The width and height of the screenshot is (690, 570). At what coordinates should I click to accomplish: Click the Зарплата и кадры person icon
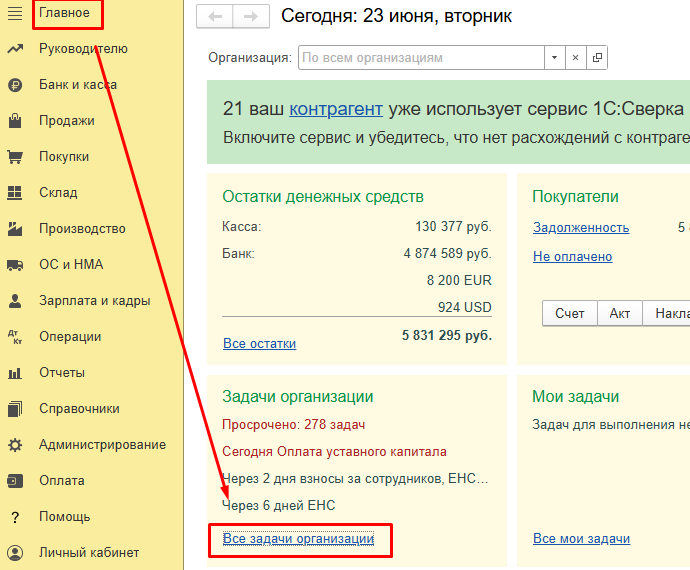point(15,301)
